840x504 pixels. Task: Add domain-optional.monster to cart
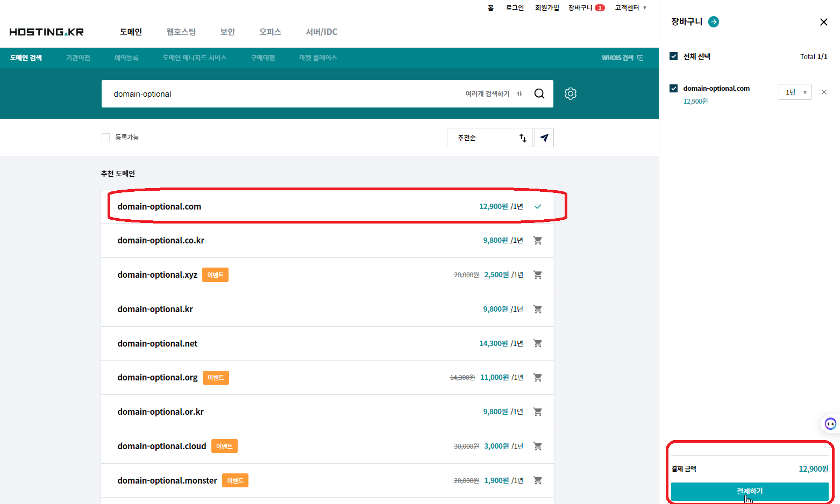click(537, 480)
